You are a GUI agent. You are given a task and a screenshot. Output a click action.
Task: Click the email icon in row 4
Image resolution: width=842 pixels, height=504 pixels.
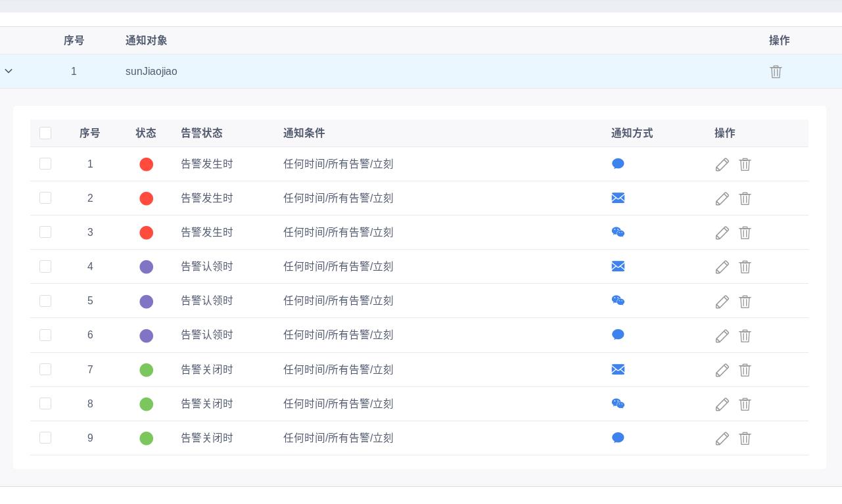[618, 266]
